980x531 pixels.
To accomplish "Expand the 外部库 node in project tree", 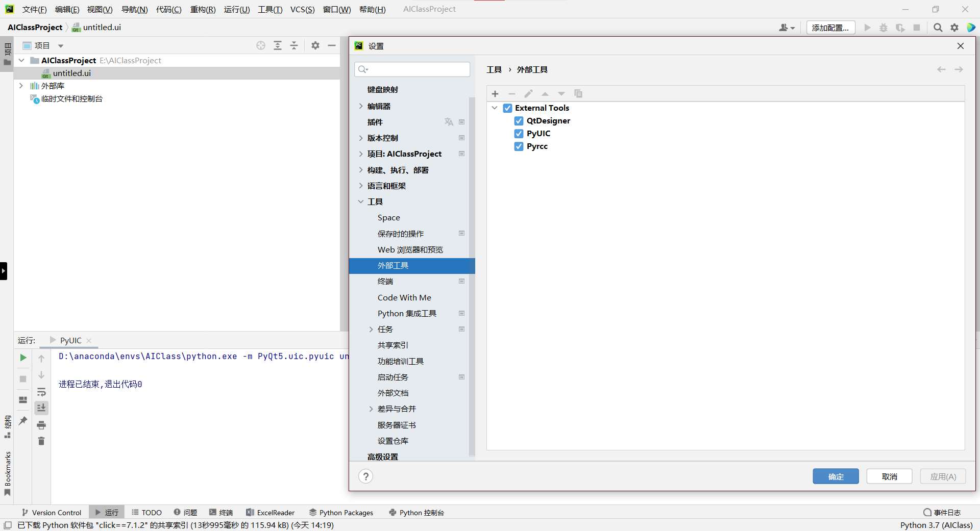I will 21,86.
